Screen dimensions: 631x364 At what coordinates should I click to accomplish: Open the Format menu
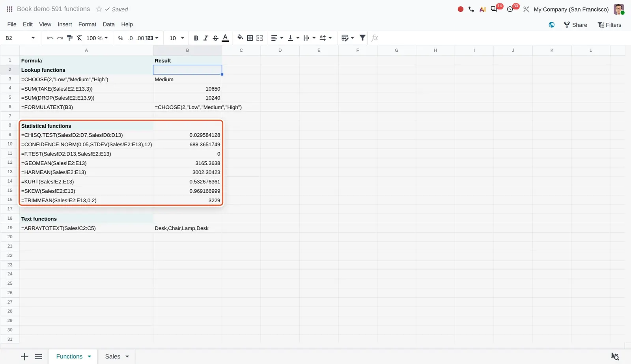pyautogui.click(x=87, y=24)
